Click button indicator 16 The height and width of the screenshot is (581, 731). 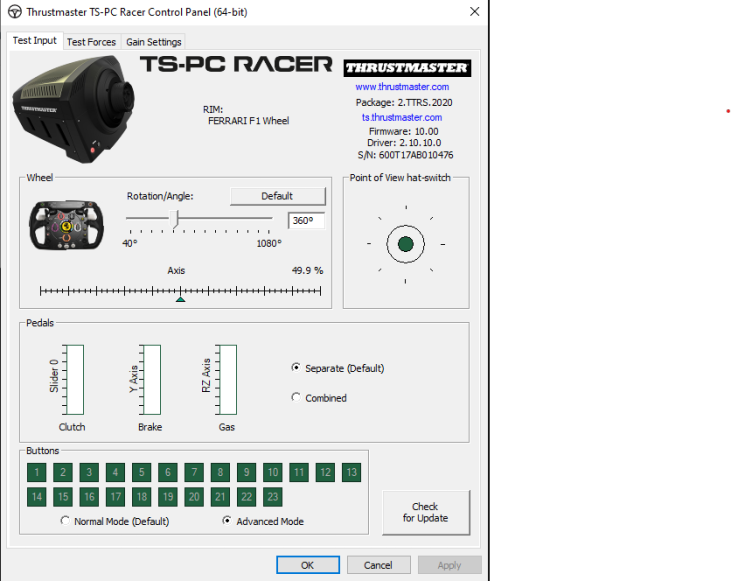[x=89, y=497]
